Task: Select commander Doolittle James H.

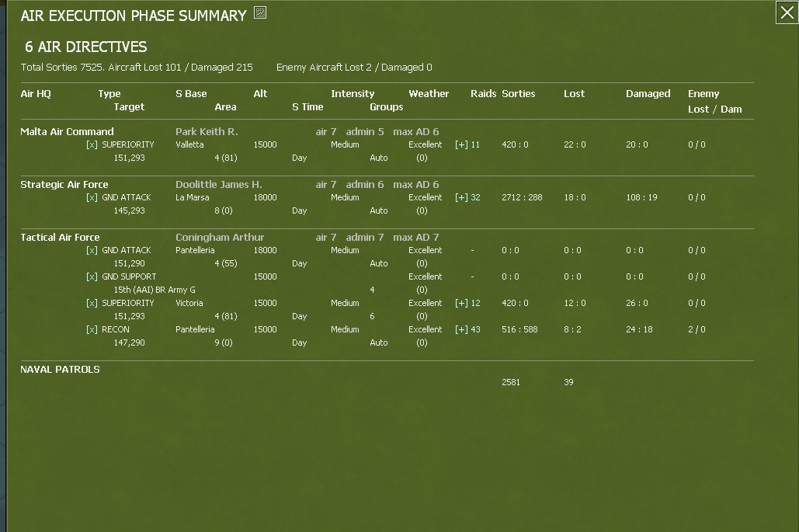Action: point(219,185)
